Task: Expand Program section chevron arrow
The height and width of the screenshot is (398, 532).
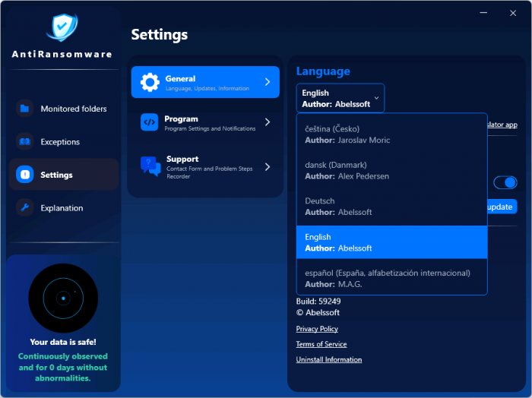Action: point(267,122)
